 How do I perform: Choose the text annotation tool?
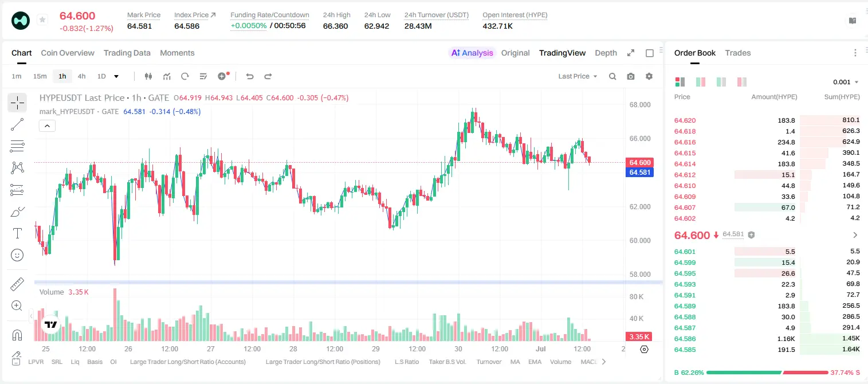coord(17,233)
